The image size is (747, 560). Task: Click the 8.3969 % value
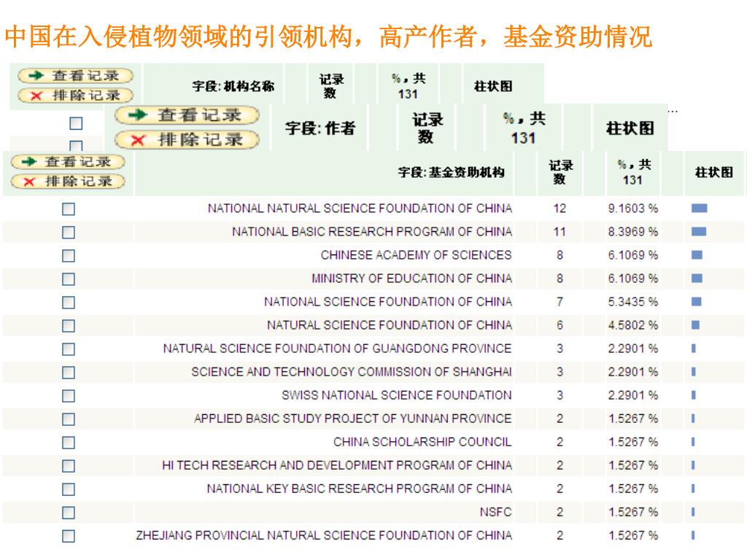click(x=632, y=231)
